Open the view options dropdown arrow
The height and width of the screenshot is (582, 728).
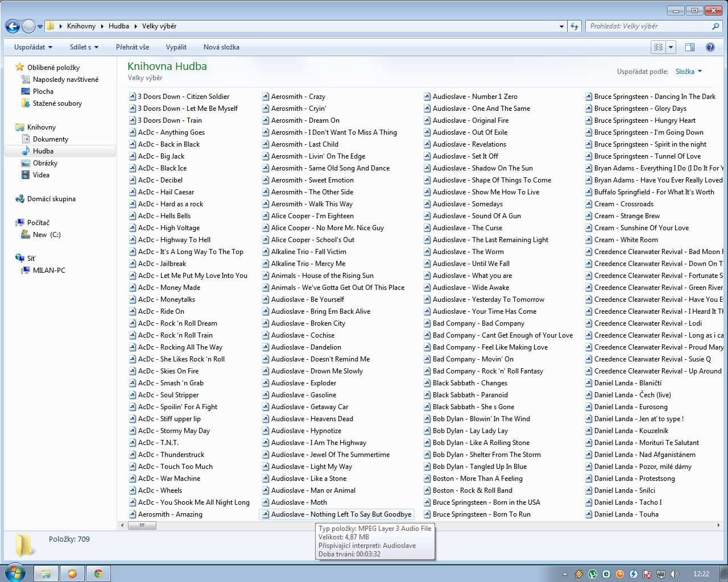671,47
